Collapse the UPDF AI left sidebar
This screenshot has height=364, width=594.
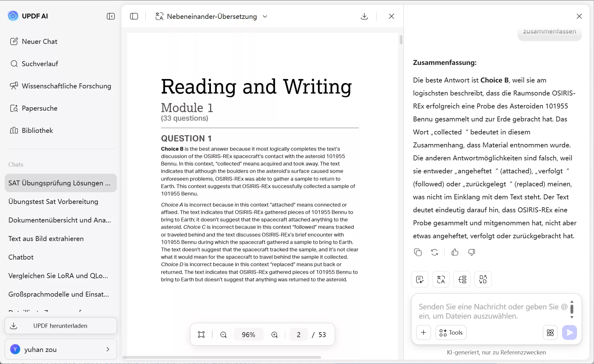(x=111, y=16)
